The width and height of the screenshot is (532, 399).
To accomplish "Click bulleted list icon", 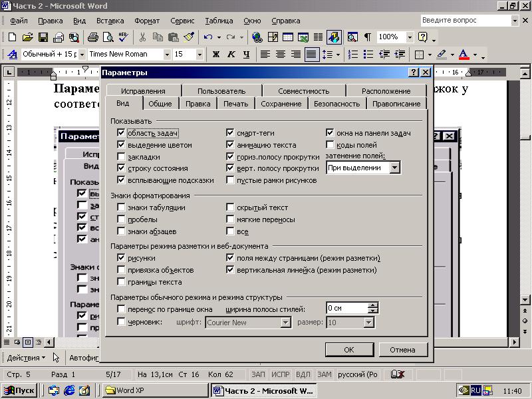I will (x=368, y=55).
